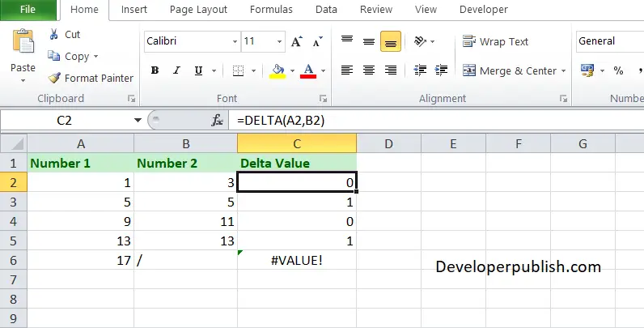Open Clipboard dialog launcher
This screenshot has width=644, height=328.
pos(131,99)
